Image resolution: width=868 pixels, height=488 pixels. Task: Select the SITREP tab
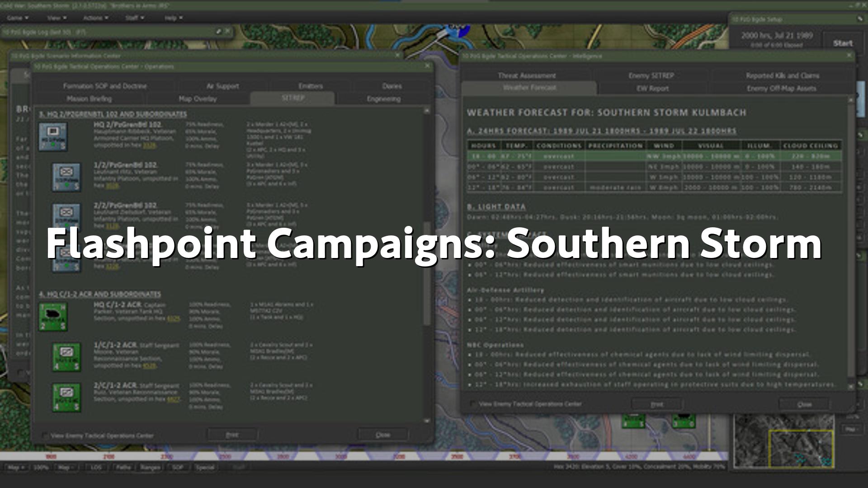(292, 98)
